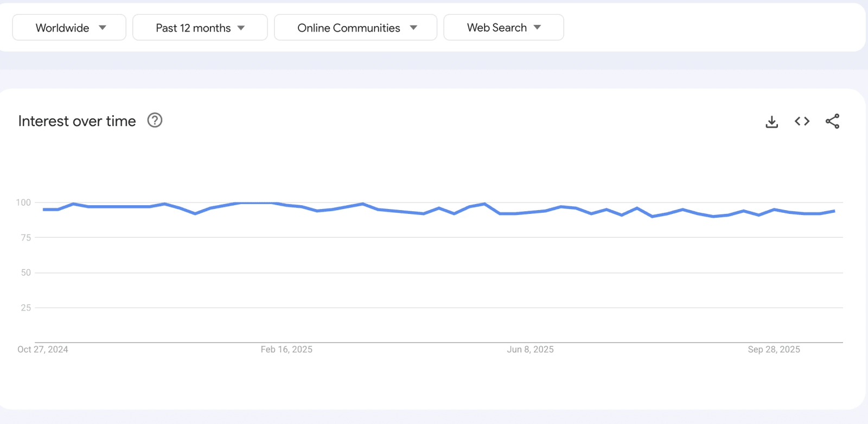This screenshot has height=424, width=868.
Task: Click the 50 y-axis value
Action: coord(25,273)
